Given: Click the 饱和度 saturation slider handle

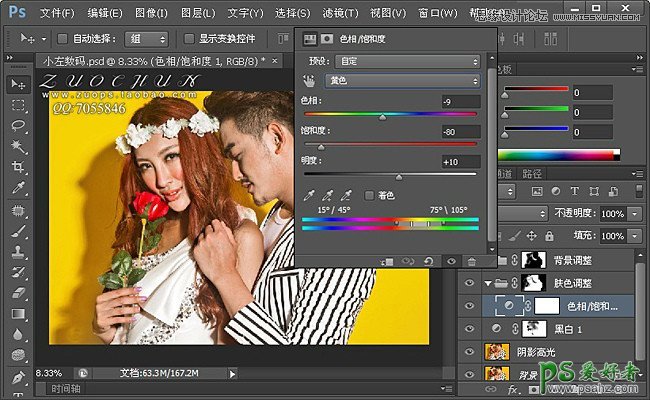Looking at the screenshot, I should pyautogui.click(x=320, y=148).
